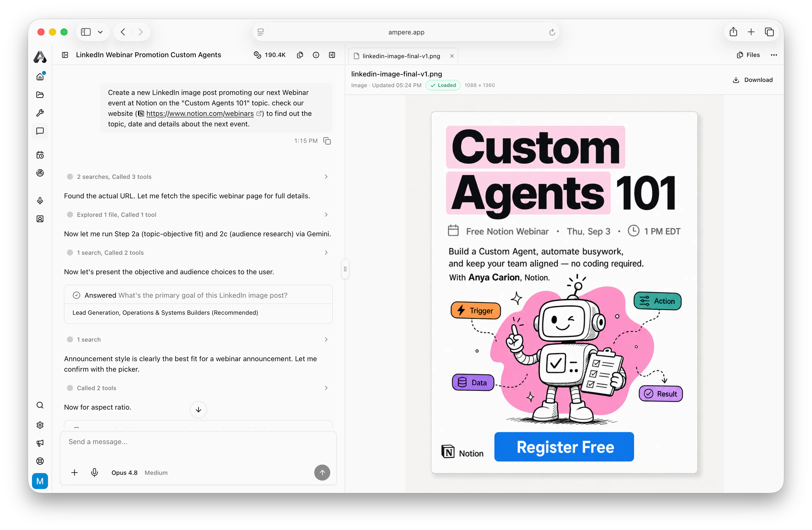Reload the ampere.app page
Viewport: 812px width, 530px height.
[552, 32]
